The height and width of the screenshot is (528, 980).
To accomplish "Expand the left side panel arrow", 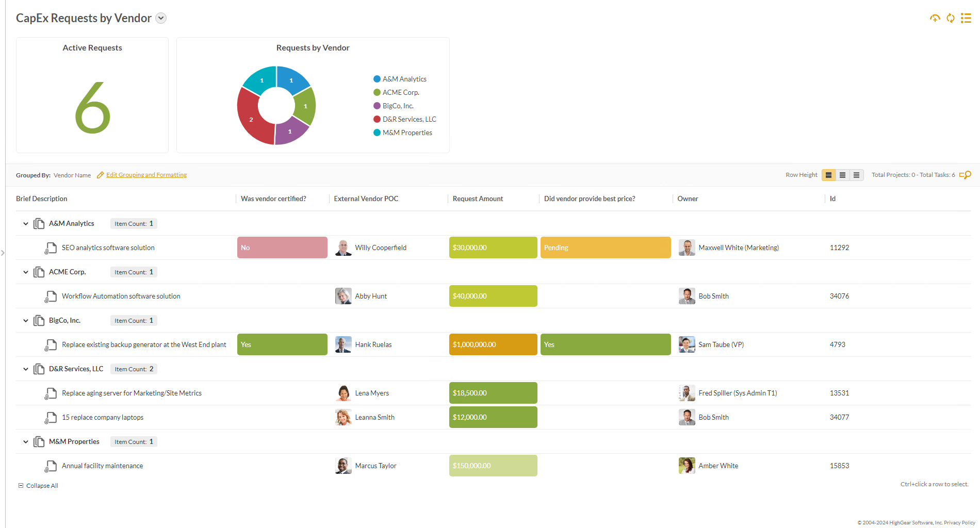I will tap(3, 253).
